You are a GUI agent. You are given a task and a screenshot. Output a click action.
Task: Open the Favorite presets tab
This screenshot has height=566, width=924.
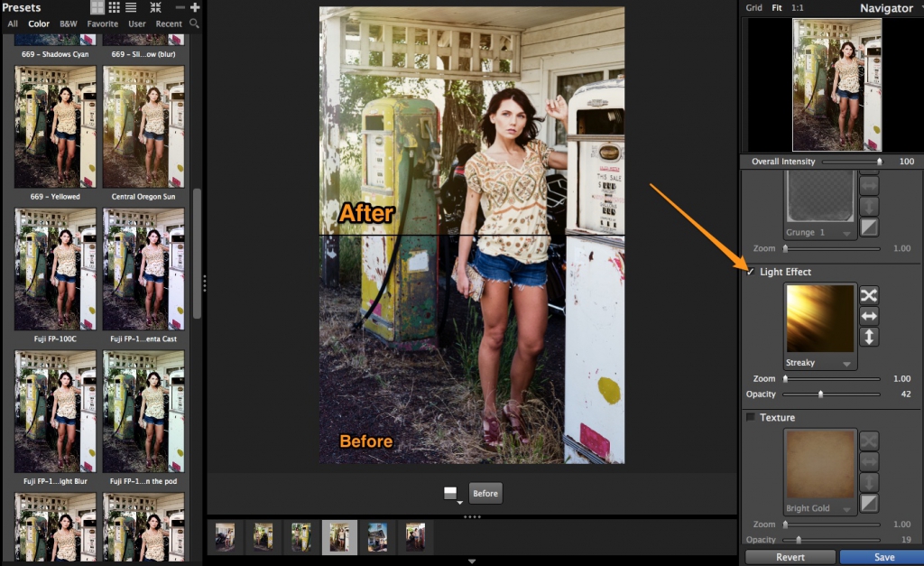pyautogui.click(x=103, y=23)
